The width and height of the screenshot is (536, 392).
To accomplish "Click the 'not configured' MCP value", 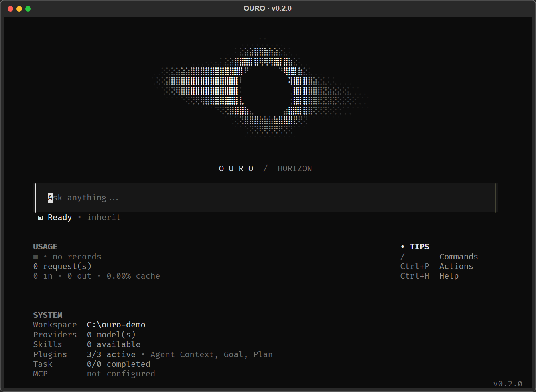I will tap(121, 374).
